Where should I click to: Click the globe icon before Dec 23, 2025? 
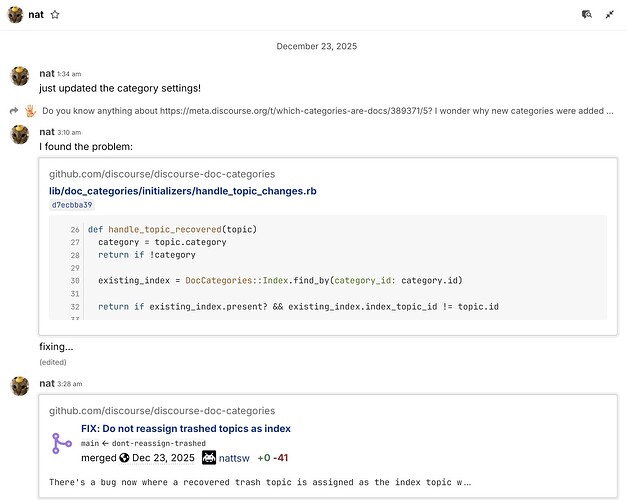(124, 458)
